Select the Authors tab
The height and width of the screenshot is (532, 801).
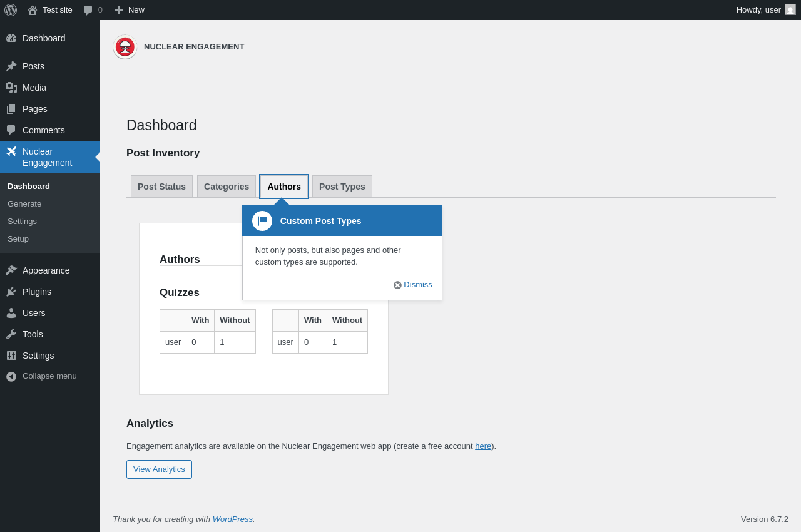[x=284, y=187]
